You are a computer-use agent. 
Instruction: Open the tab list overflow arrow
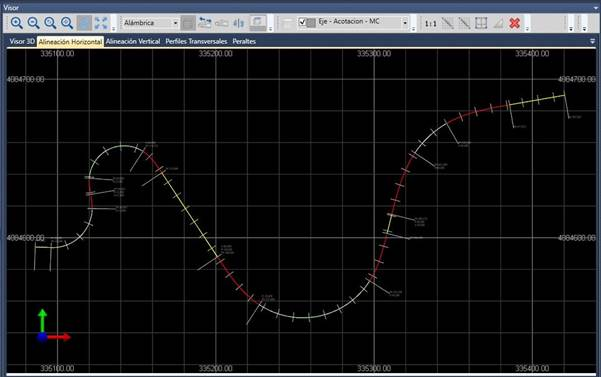point(592,41)
